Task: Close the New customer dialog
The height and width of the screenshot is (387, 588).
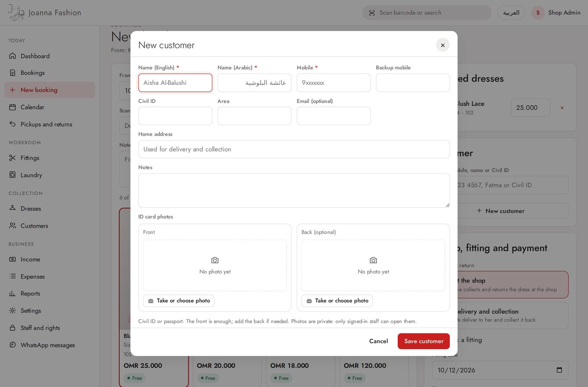Action: coord(442,45)
